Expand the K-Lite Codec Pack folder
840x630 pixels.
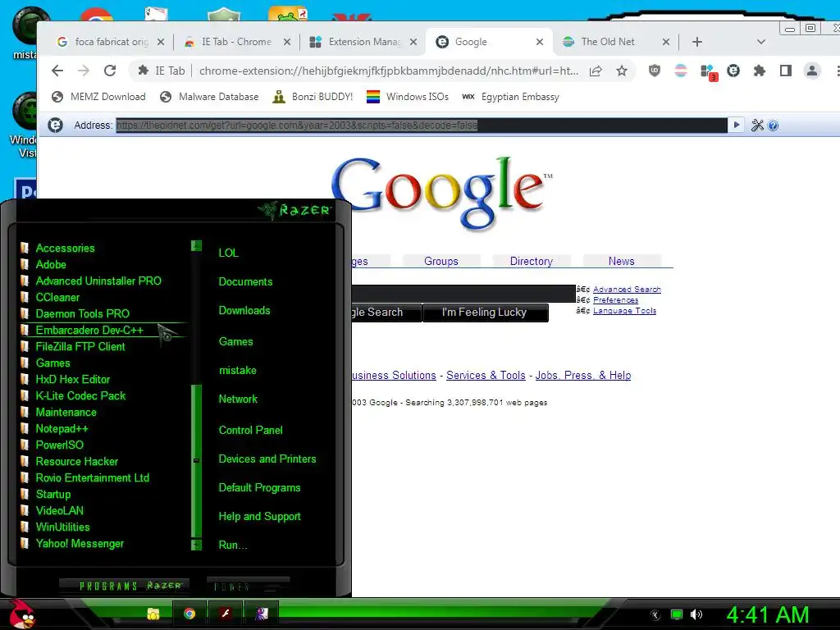(80, 396)
